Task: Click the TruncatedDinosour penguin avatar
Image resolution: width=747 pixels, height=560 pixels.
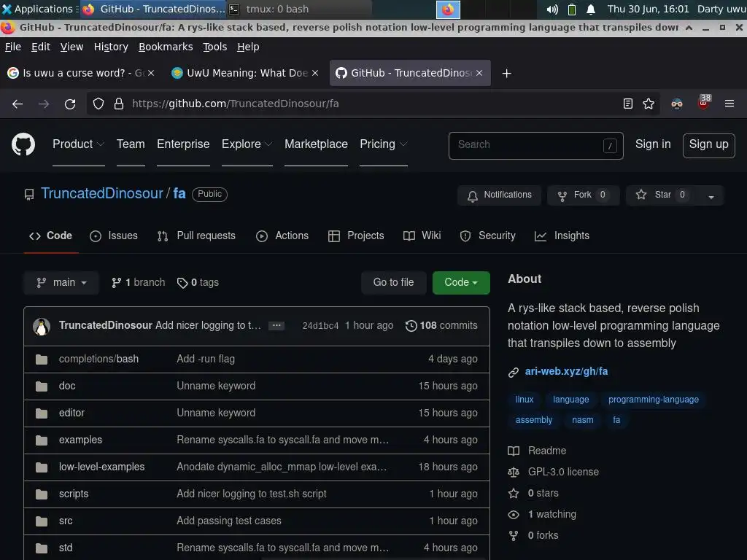Action: point(42,327)
